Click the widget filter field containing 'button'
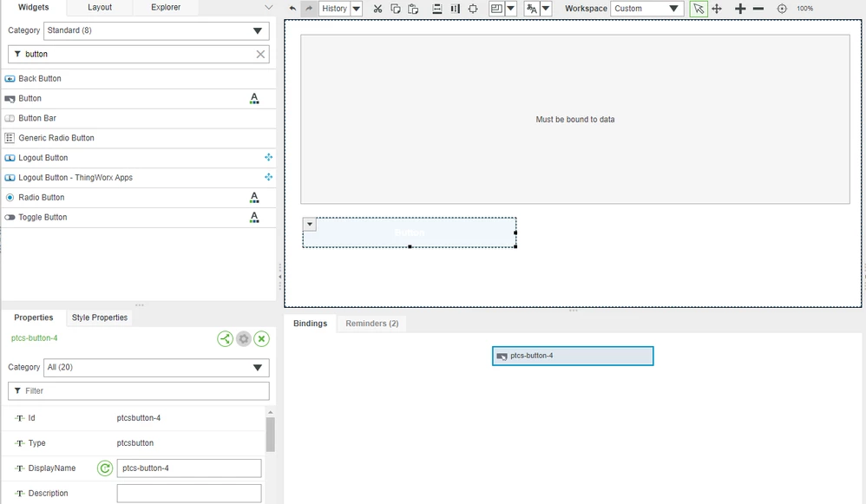Image resolution: width=866 pixels, height=504 pixels. coord(138,54)
